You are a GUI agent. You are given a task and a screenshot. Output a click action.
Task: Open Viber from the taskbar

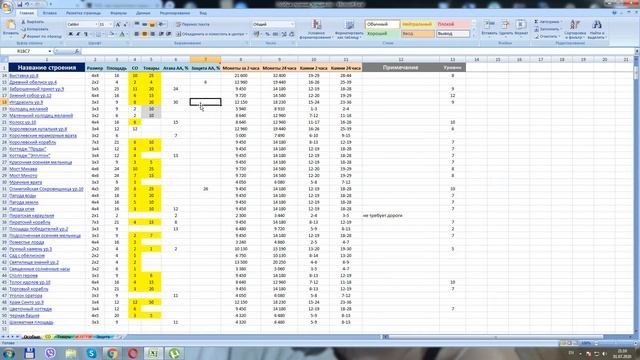coord(50,353)
